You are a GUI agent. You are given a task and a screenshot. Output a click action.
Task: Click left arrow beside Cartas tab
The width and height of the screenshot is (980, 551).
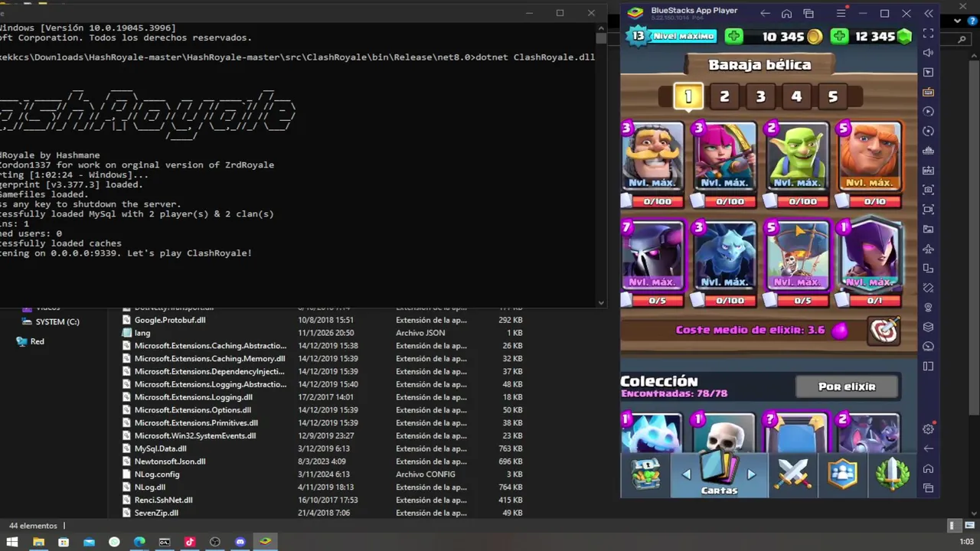point(686,474)
